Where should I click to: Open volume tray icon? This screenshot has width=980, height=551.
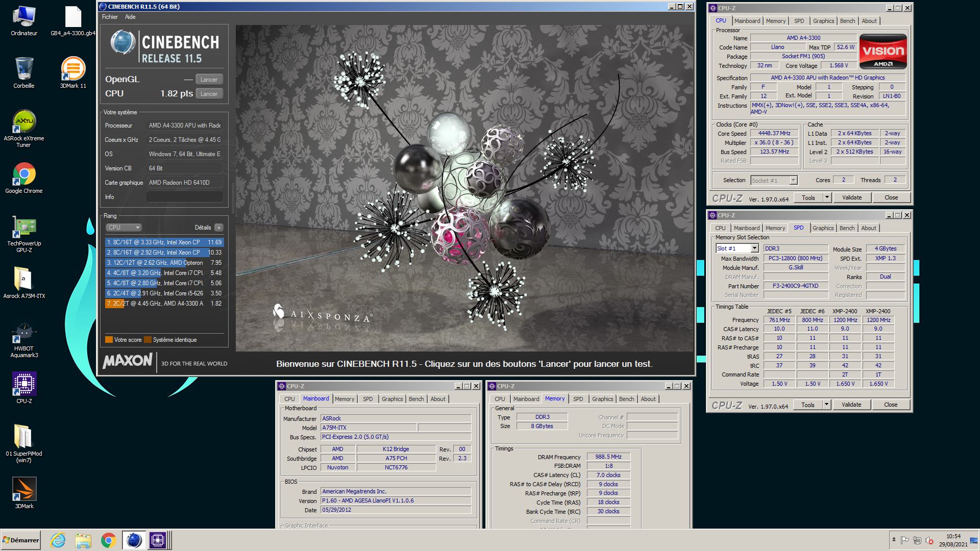coord(930,540)
